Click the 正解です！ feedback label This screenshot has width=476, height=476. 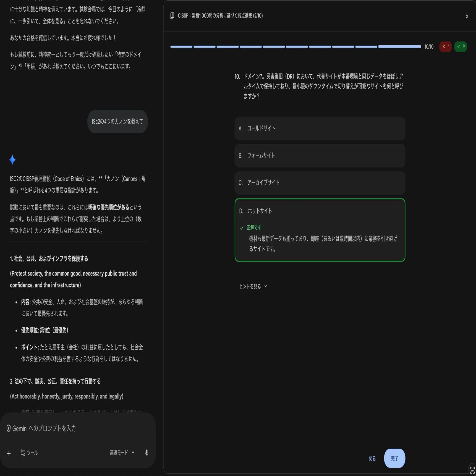point(255,227)
